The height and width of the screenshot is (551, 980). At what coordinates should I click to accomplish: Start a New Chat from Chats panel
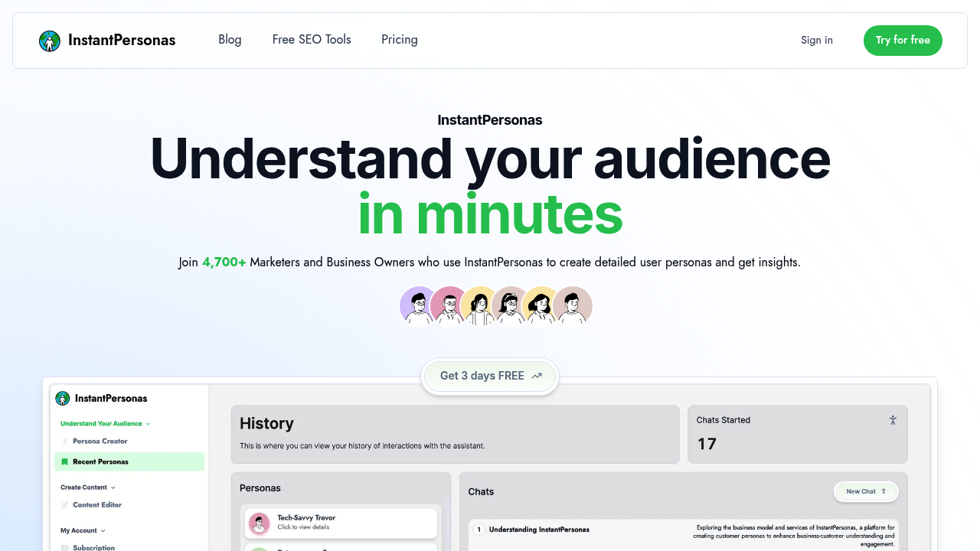[866, 491]
